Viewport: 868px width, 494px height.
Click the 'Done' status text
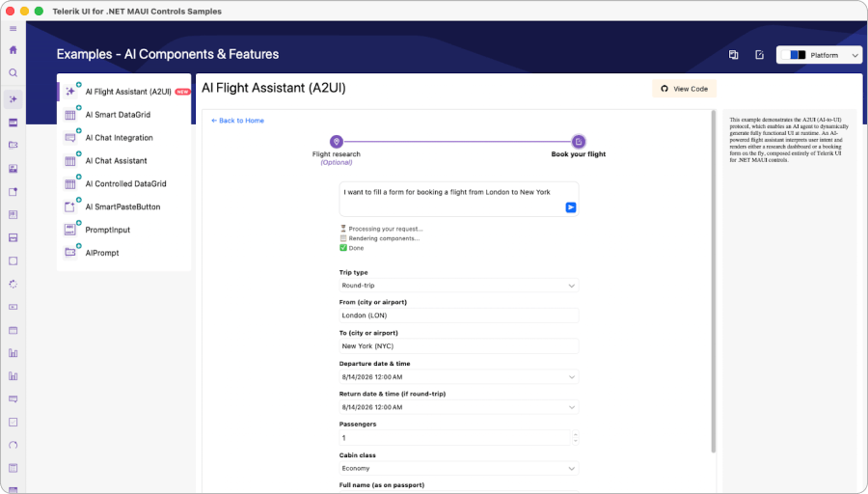point(356,248)
